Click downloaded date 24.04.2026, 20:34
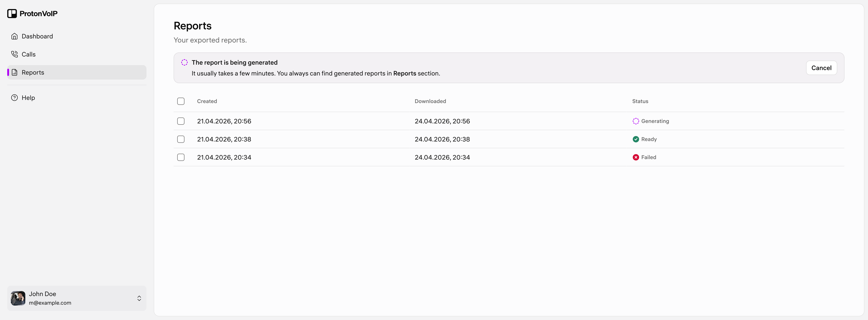Screen dimensions: 868x320 pos(442,157)
